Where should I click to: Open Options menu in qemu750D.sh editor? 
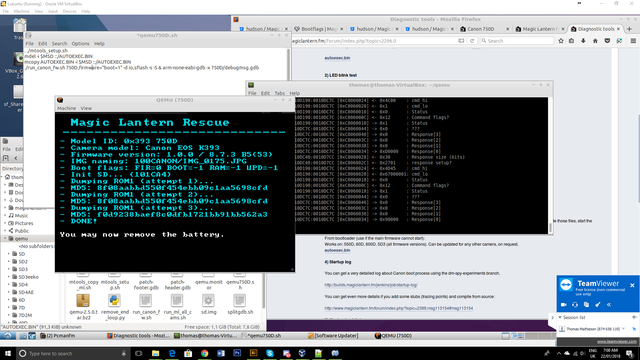80,44
